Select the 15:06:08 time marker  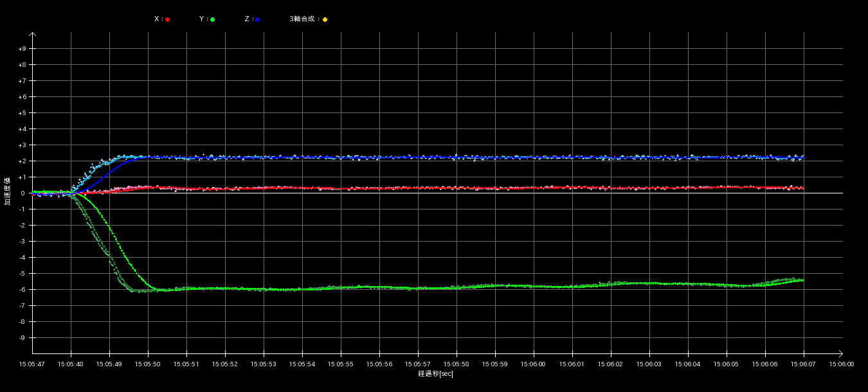pos(842,364)
